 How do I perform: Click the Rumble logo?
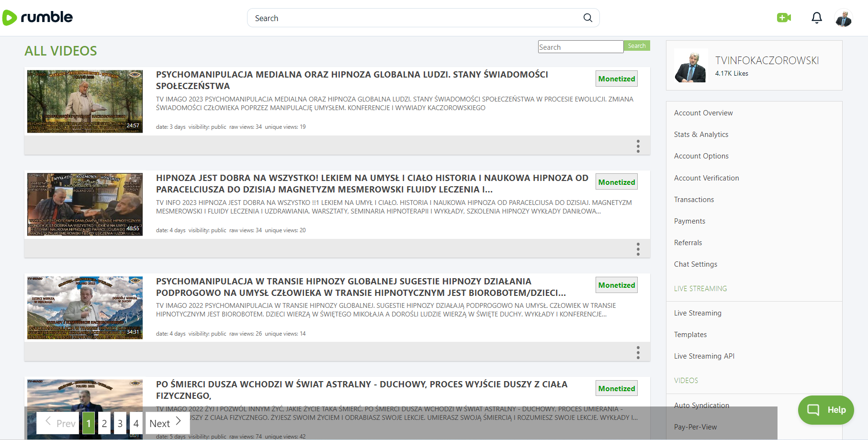pos(37,18)
